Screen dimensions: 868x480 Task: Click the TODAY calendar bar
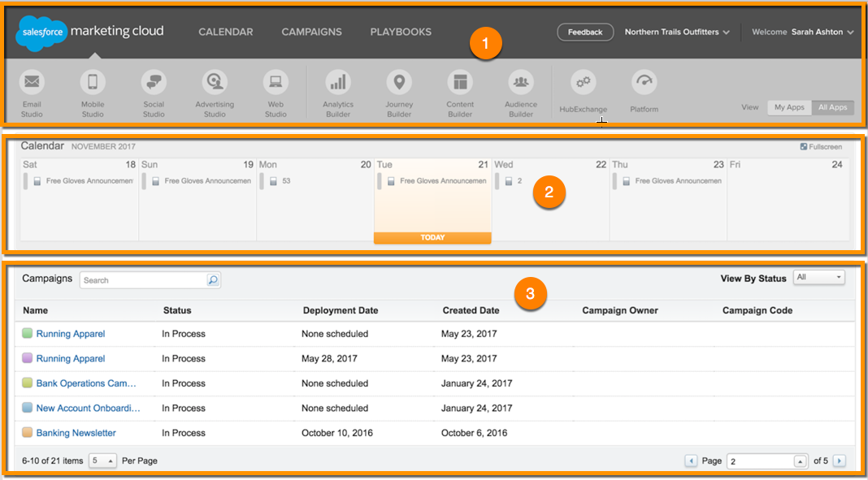(432, 238)
